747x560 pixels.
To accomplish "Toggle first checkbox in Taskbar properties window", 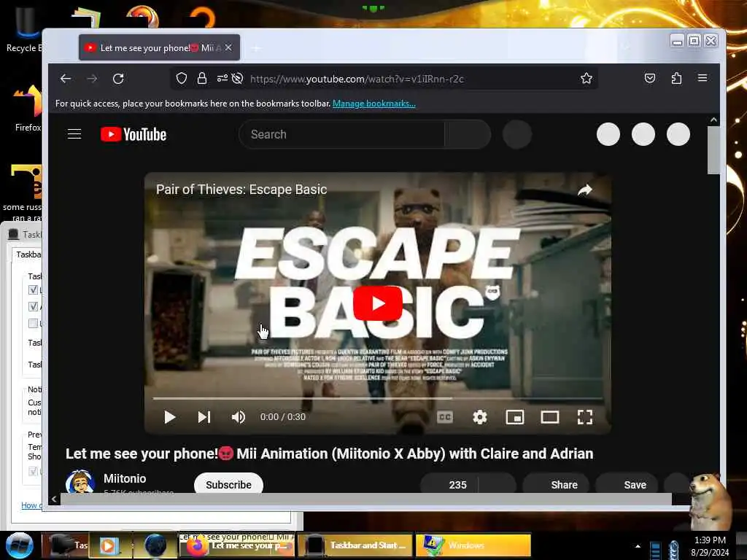I will tap(33, 289).
